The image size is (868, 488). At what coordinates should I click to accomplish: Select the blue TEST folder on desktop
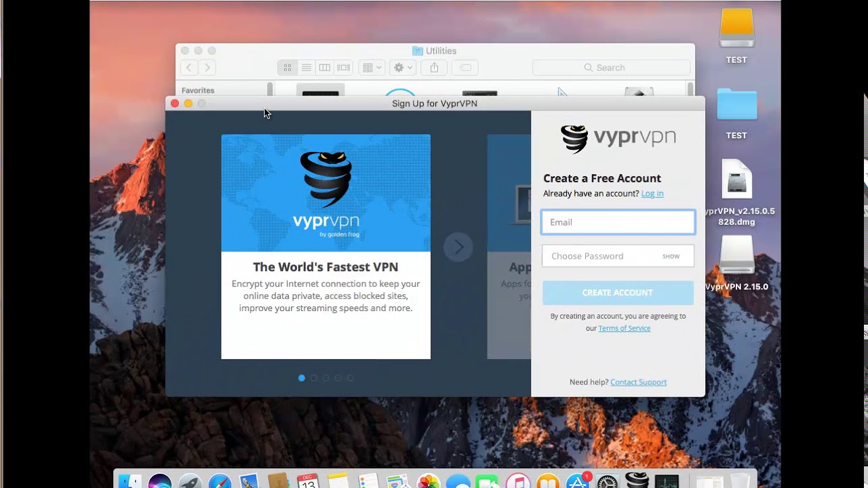coord(736,105)
